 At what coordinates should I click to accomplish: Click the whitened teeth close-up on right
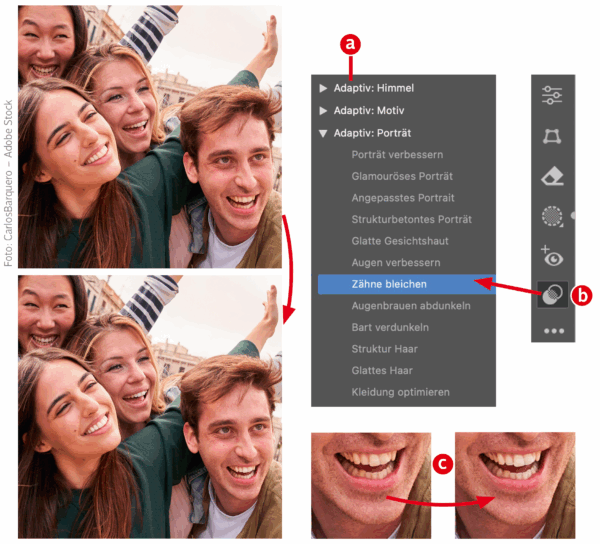(514, 485)
